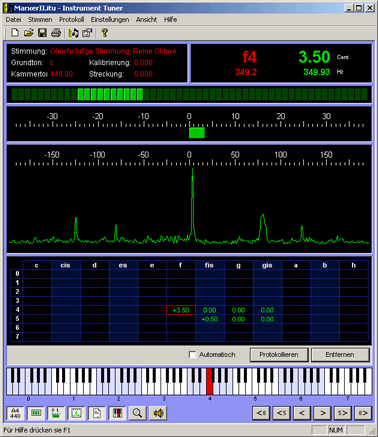Open a file with the folder icon
The height and width of the screenshot is (437, 378).
29,33
